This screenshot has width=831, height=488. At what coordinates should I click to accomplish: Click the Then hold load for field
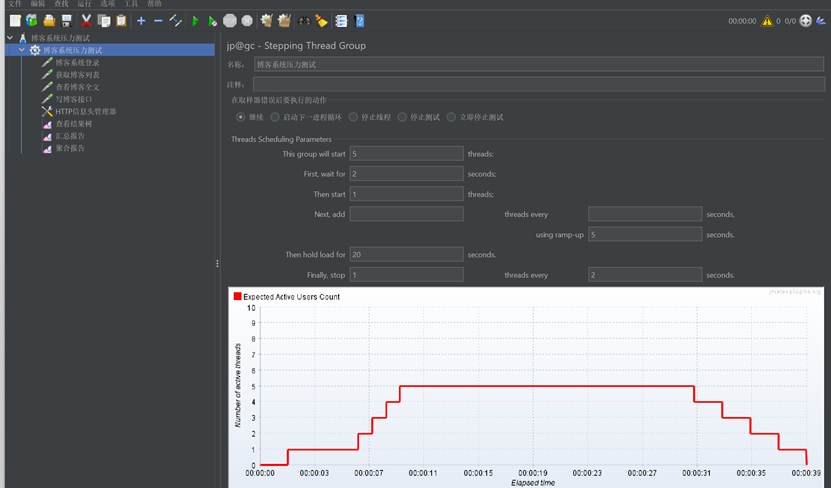406,254
